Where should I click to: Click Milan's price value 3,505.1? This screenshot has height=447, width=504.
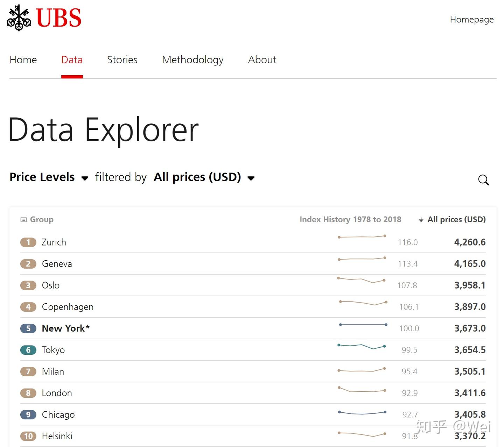(470, 371)
